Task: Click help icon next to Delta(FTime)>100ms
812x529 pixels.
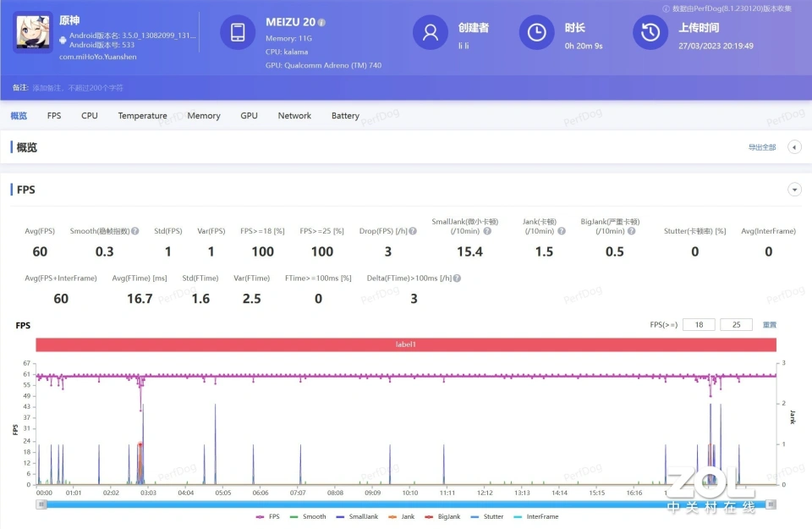Action: (x=457, y=278)
